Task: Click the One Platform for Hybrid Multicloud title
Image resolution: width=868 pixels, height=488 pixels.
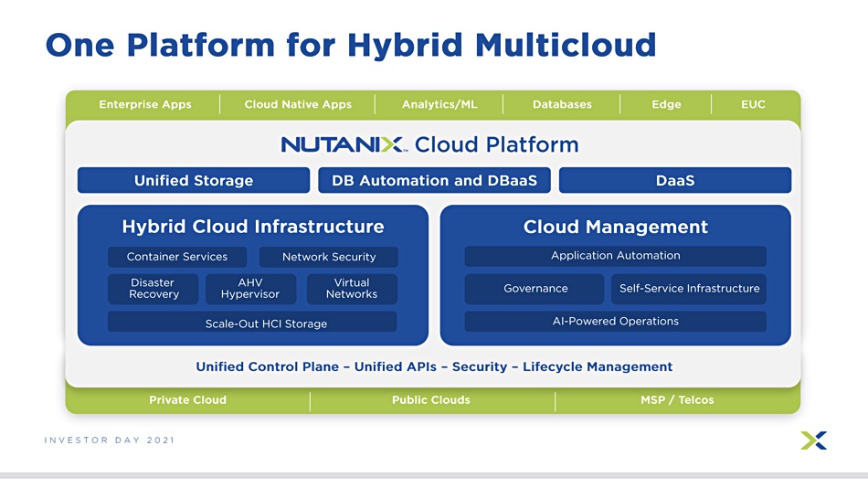Action: coord(351,46)
